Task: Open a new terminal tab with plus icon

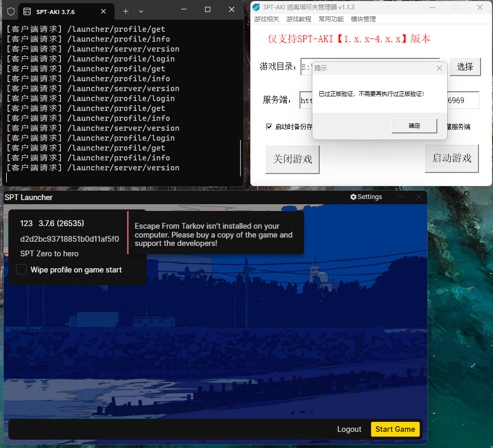Action: pos(125,11)
